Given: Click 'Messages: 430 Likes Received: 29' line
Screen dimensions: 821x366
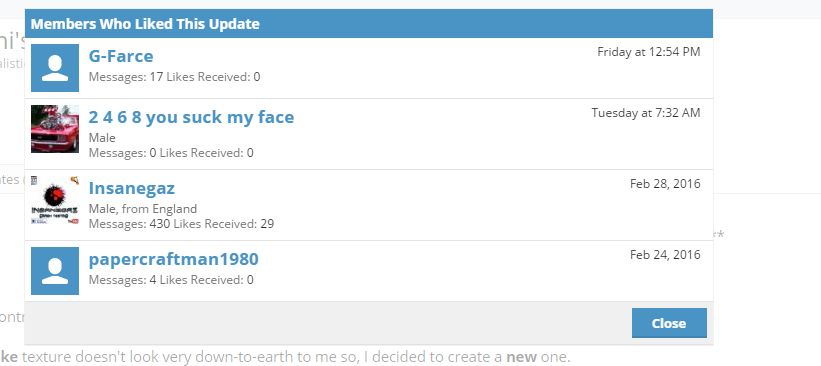Looking at the screenshot, I should click(x=181, y=224).
